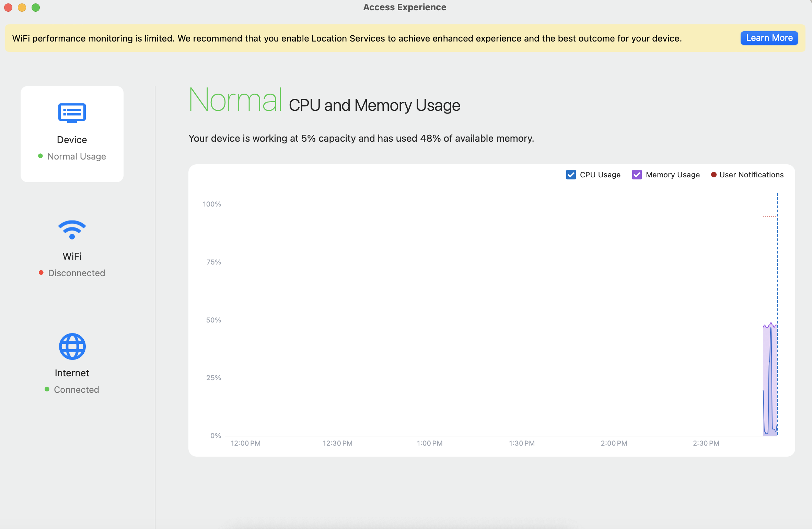Screen dimensions: 812x529
Task: Click the Device monitor icon
Action: coord(72,113)
